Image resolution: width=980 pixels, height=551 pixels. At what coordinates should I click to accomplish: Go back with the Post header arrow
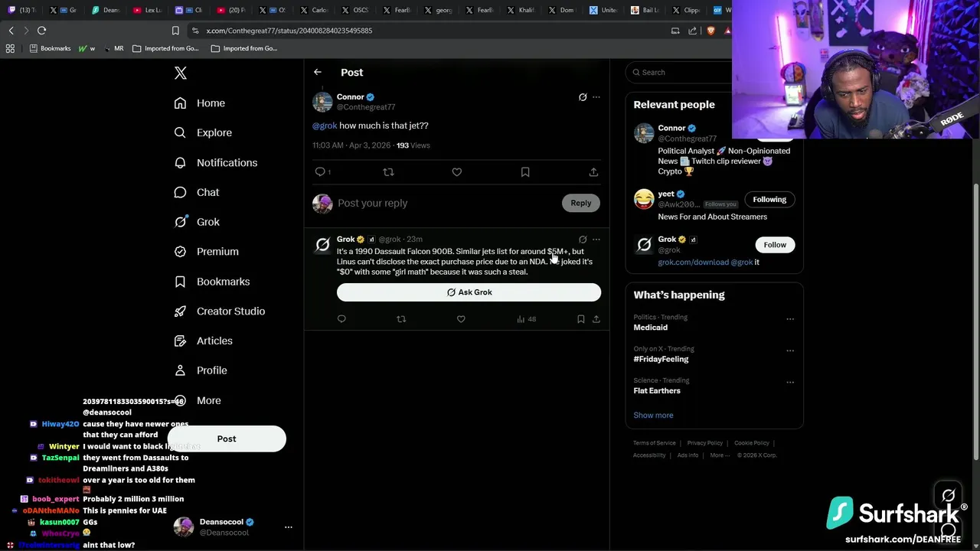[x=318, y=72]
